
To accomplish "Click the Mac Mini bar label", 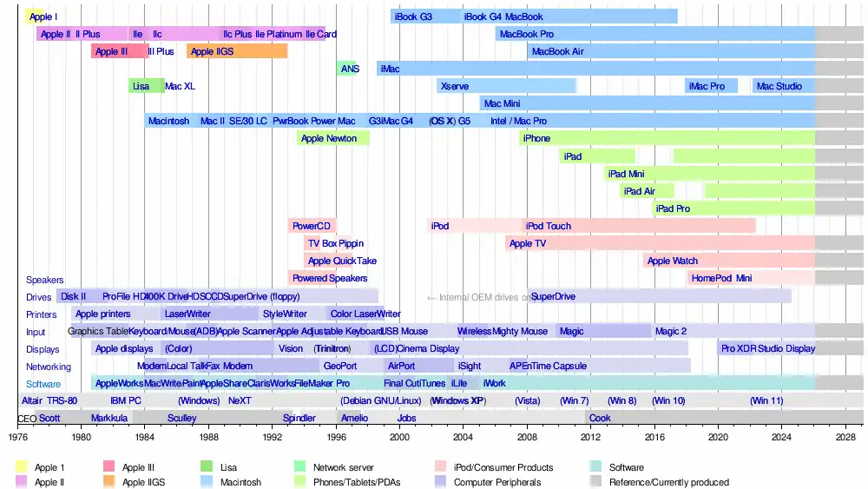I will (502, 103).
